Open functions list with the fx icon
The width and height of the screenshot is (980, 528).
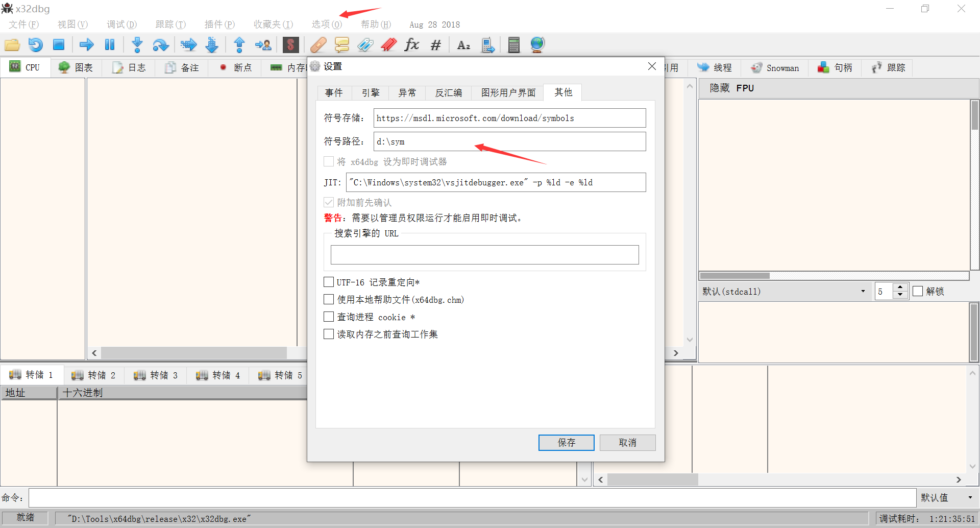[411, 45]
